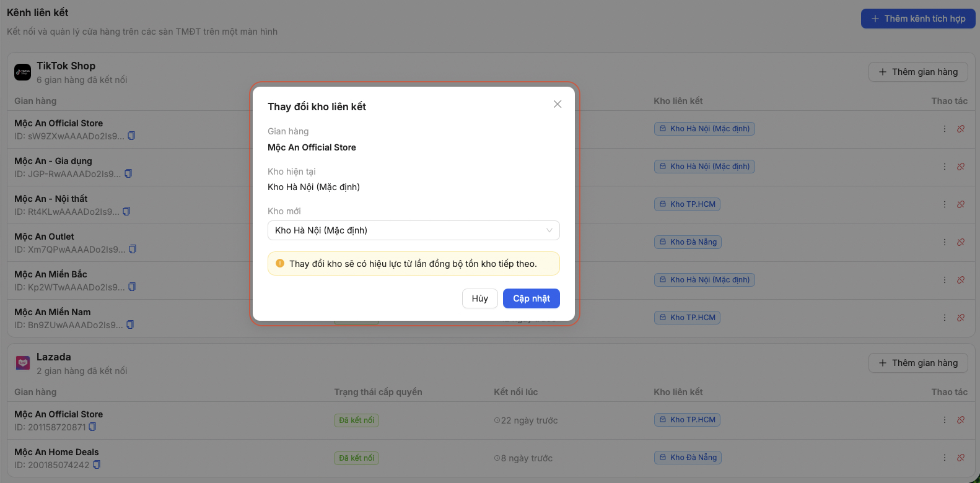Copy ID of Mộc An Official Store TikTok

coord(131,136)
